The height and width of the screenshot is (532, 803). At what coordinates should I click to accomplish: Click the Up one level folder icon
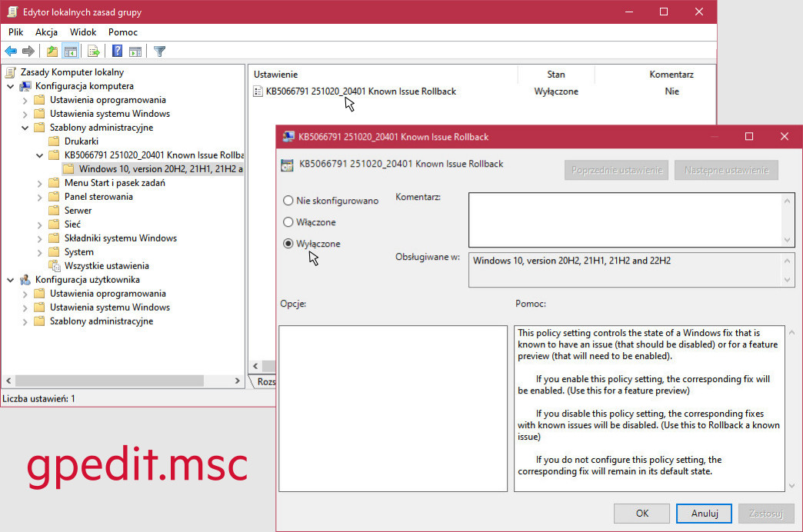52,52
